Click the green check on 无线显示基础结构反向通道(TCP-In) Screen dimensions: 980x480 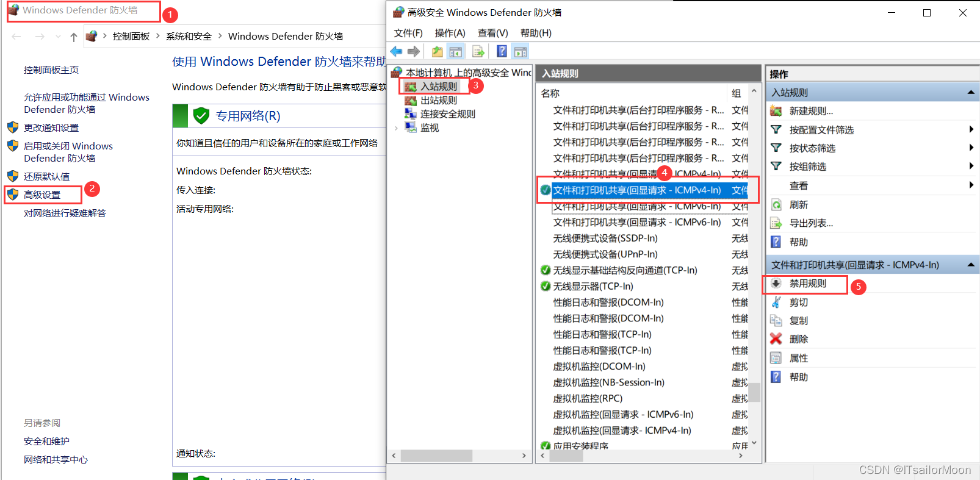(546, 270)
